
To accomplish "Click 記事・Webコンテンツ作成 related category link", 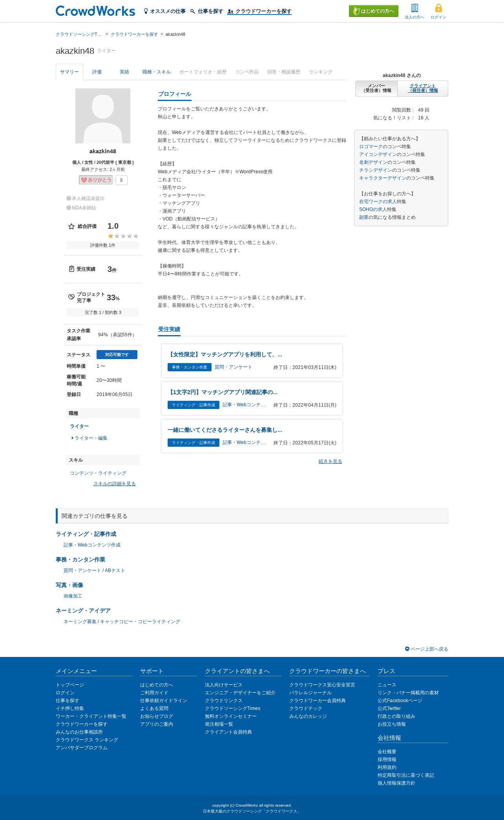I will (92, 545).
